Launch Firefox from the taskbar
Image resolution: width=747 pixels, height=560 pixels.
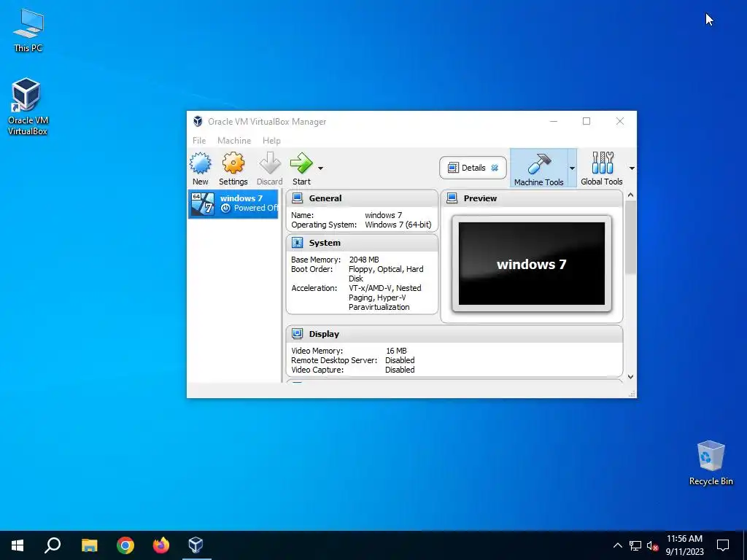(x=161, y=545)
